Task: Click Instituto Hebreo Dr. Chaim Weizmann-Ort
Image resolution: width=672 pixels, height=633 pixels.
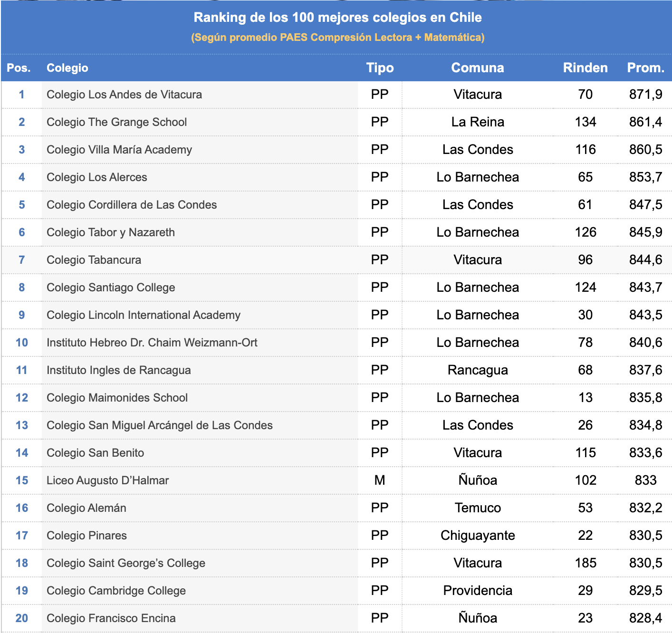Action: pyautogui.click(x=152, y=343)
